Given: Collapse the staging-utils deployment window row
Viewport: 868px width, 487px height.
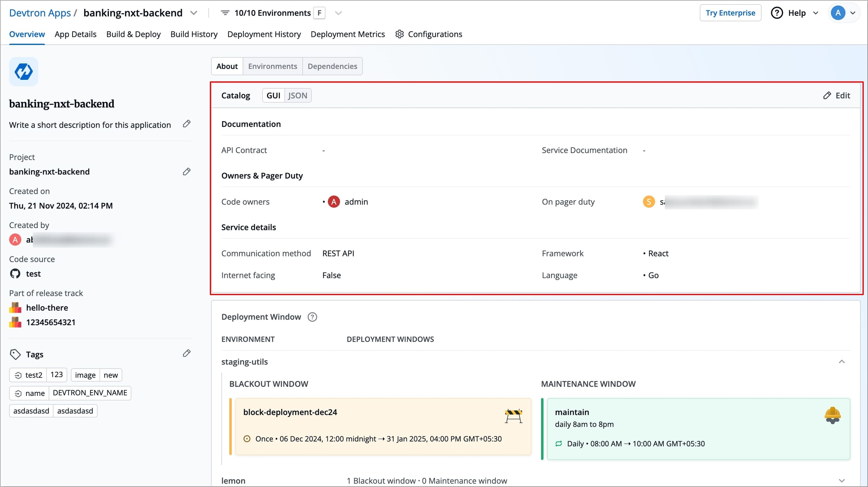Looking at the screenshot, I should point(842,362).
